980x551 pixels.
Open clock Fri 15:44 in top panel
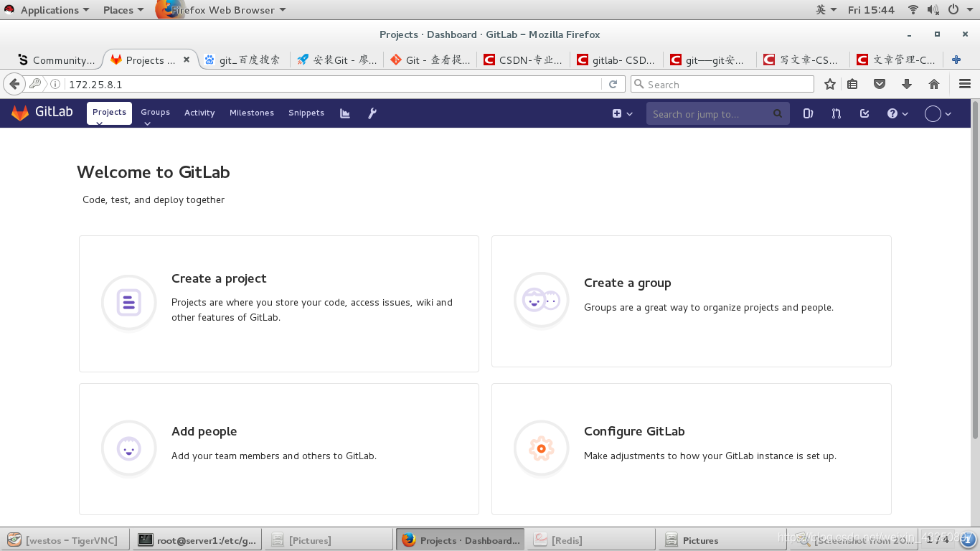tap(871, 9)
